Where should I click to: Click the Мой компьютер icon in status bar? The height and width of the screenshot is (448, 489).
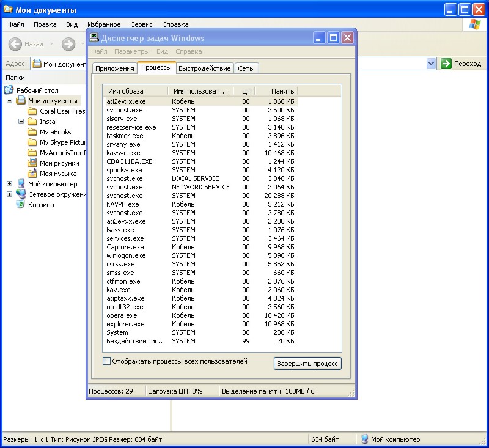[x=364, y=439]
